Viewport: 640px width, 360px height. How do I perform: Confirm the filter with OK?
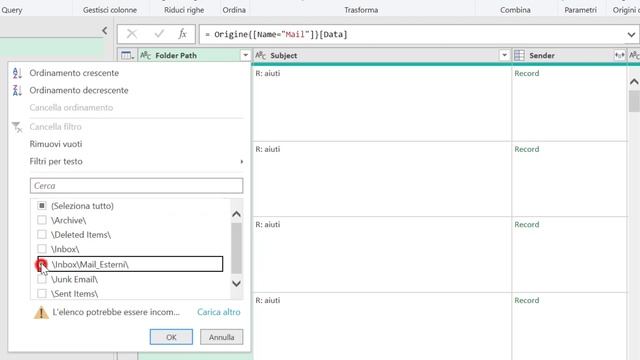[171, 337]
